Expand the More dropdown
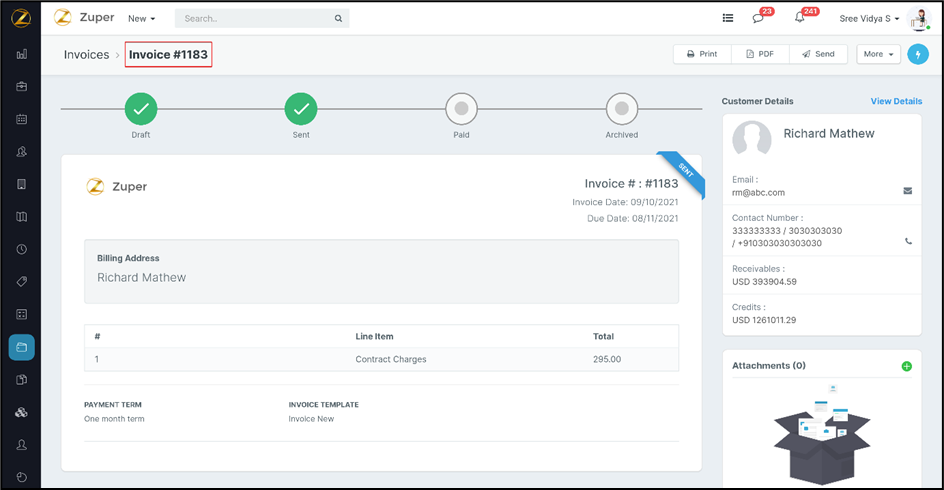Image resolution: width=944 pixels, height=490 pixels. tap(878, 54)
